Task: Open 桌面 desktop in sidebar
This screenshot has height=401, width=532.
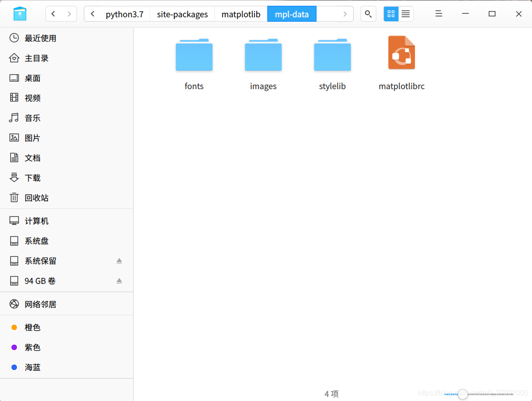Action: pyautogui.click(x=66, y=78)
